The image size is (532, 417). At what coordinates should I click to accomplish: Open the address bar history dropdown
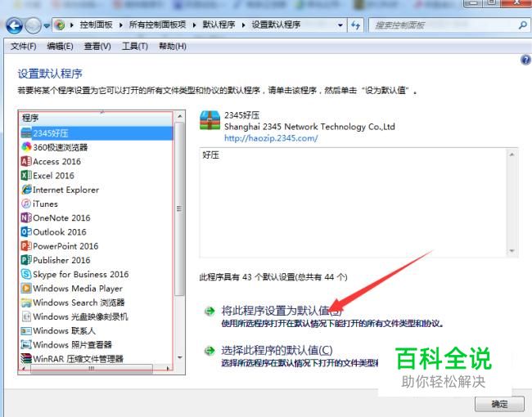[340, 25]
